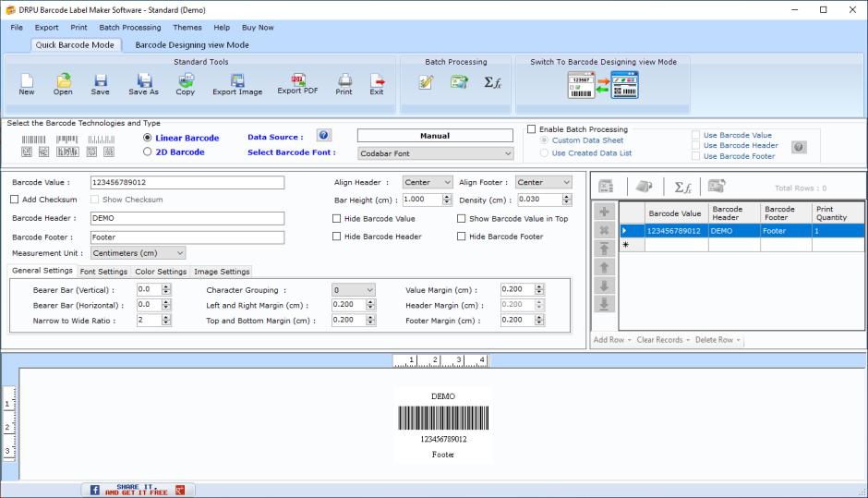Click the add row plus icon beside the table
Image resolution: width=868 pixels, height=498 pixels.
pyautogui.click(x=605, y=212)
